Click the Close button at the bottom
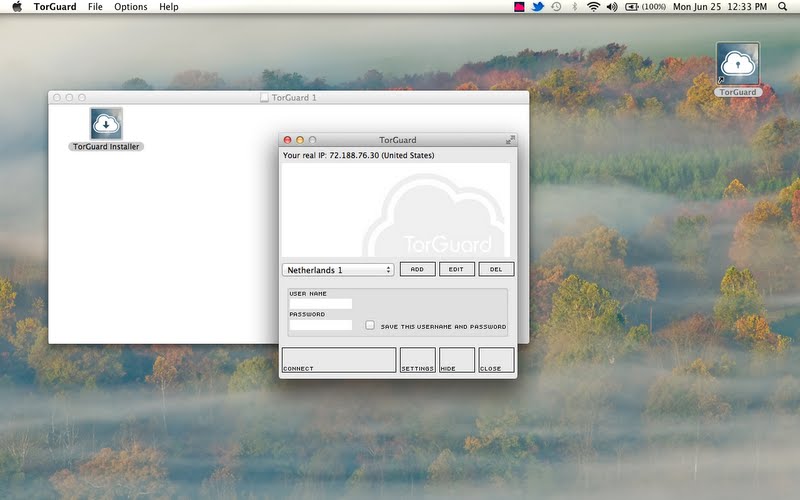The width and height of the screenshot is (800, 500). 496,360
